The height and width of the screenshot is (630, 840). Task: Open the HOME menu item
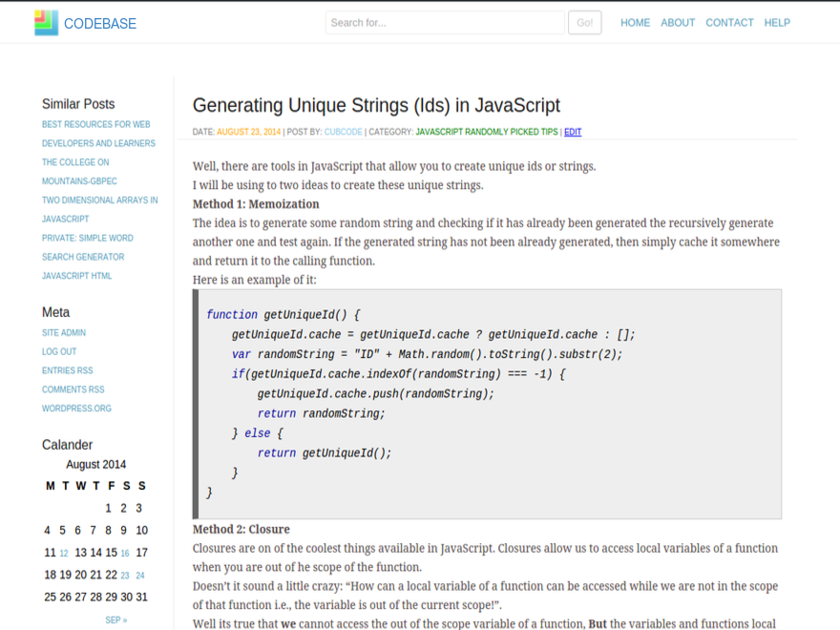[x=635, y=23]
